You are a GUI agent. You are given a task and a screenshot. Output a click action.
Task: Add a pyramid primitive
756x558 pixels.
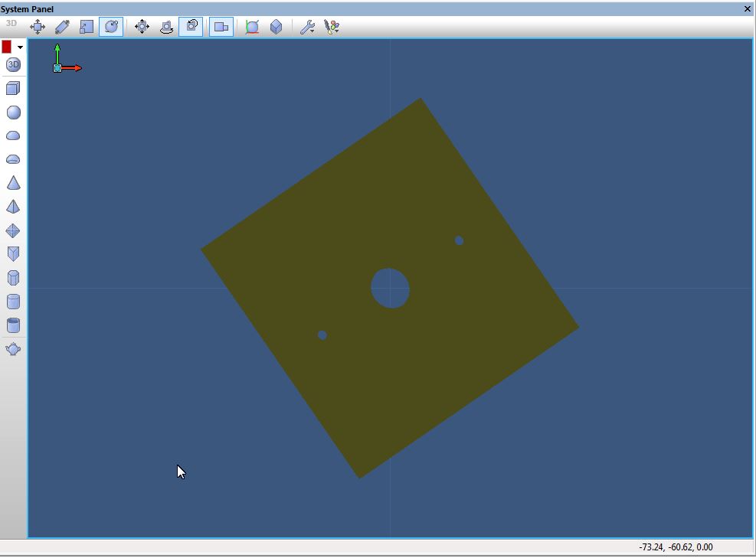13,207
